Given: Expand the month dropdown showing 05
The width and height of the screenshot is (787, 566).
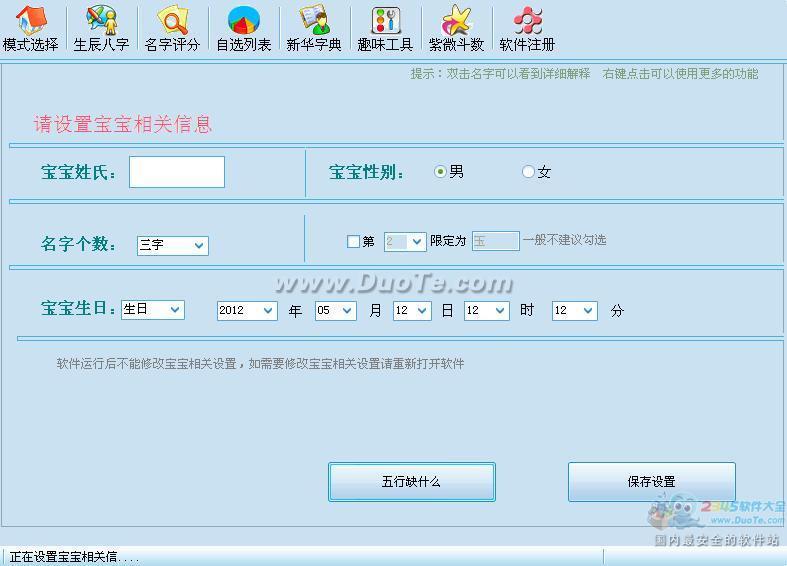Looking at the screenshot, I should 335,311.
